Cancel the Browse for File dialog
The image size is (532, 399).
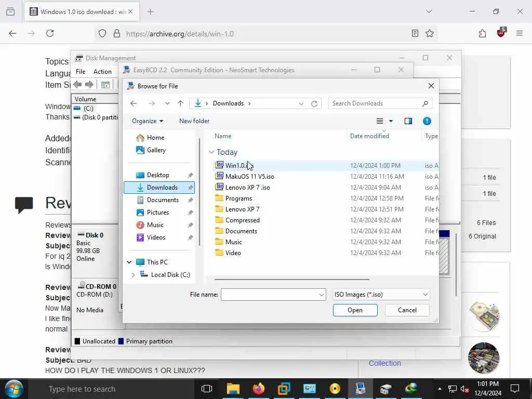407,310
